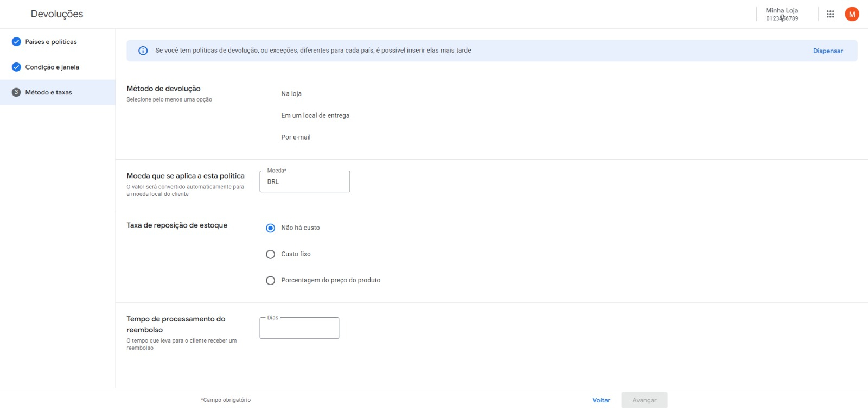Screen dimensions: 868x410
Task: Click into the Dias input field
Action: 299,329
